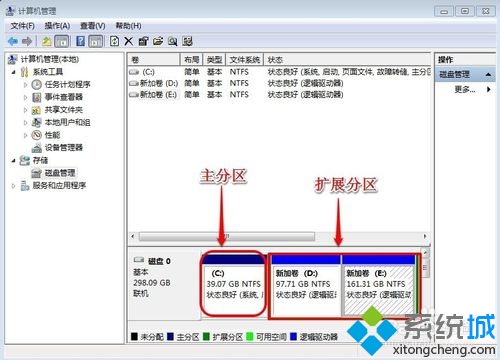The width and height of the screenshot is (500, 360).
Task: Click the 系统工具 tools icon
Action: (x=24, y=72)
